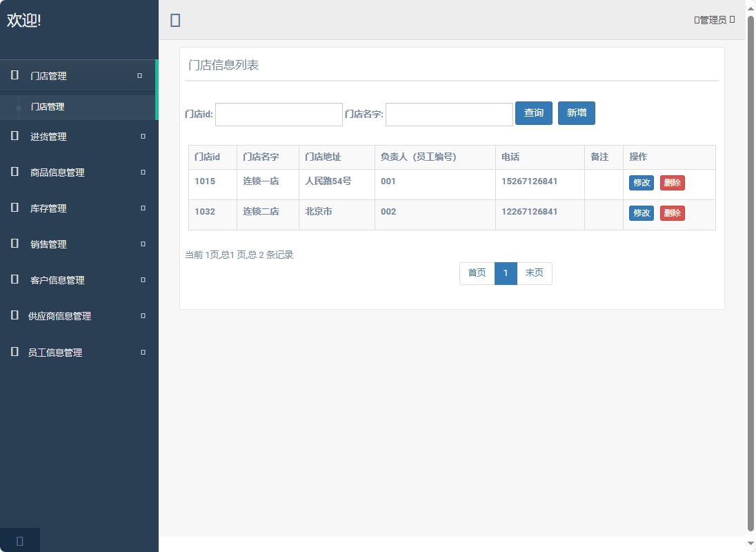Open the 进货管理 menu label
The width and height of the screenshot is (756, 552).
(x=48, y=137)
